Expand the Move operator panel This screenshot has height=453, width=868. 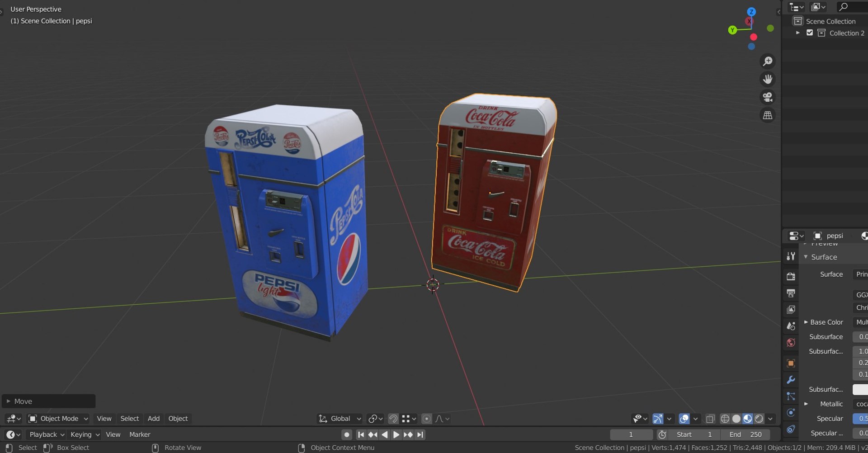click(48, 401)
